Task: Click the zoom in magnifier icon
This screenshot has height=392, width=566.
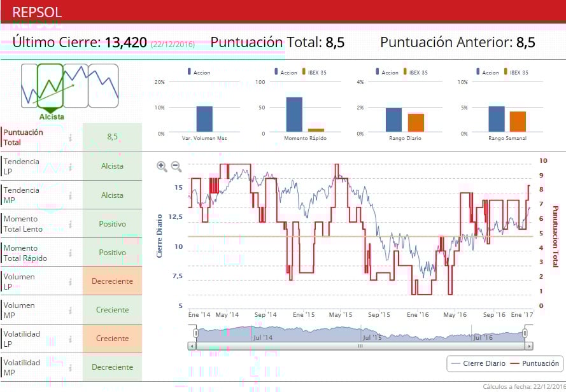Action: coord(162,166)
